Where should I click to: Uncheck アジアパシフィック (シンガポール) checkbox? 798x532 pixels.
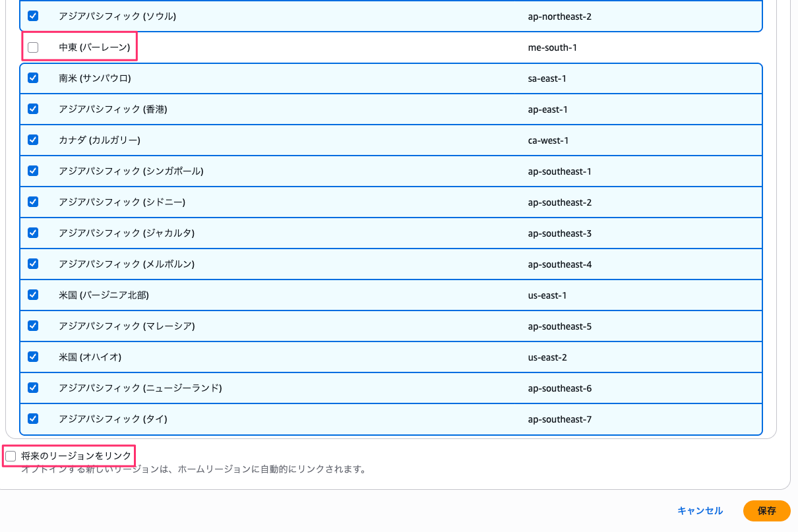(x=33, y=171)
